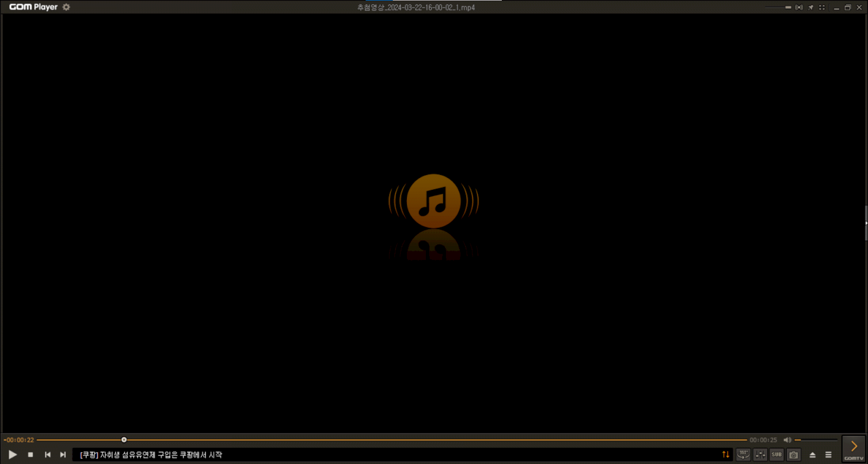Click the broadcast/cast signal icon

799,8
